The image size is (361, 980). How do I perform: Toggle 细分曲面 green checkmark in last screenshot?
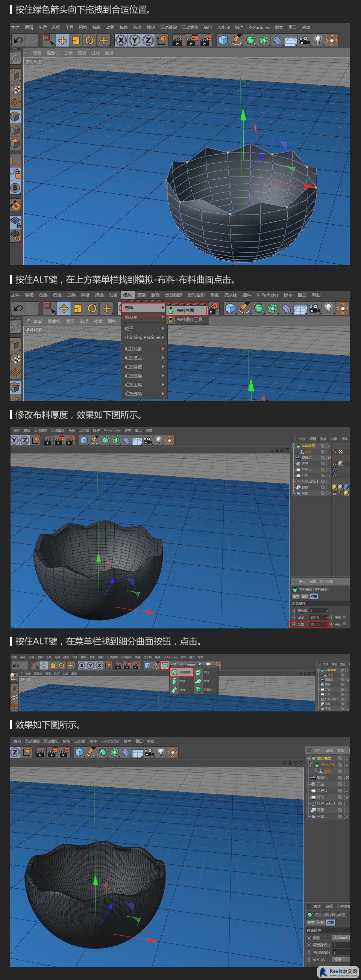coord(347,758)
